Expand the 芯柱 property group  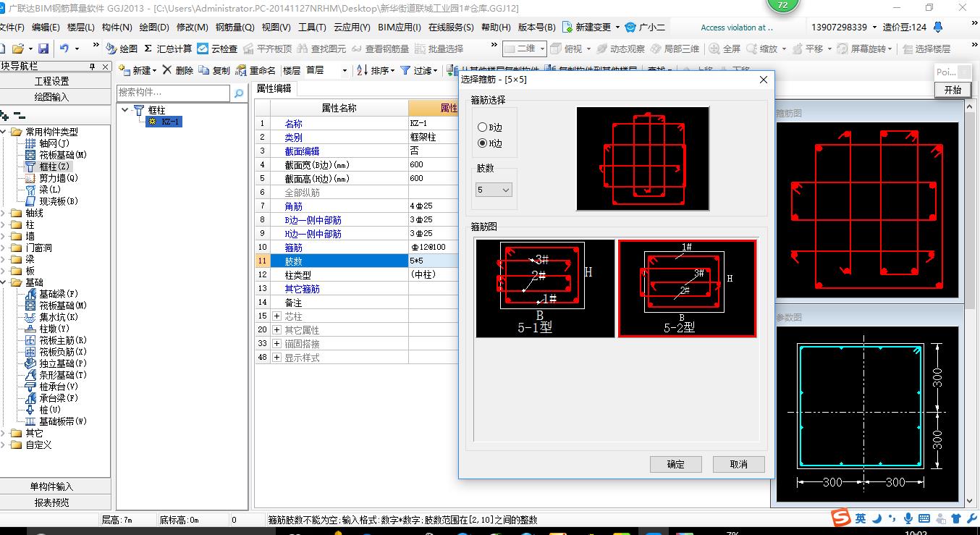277,316
